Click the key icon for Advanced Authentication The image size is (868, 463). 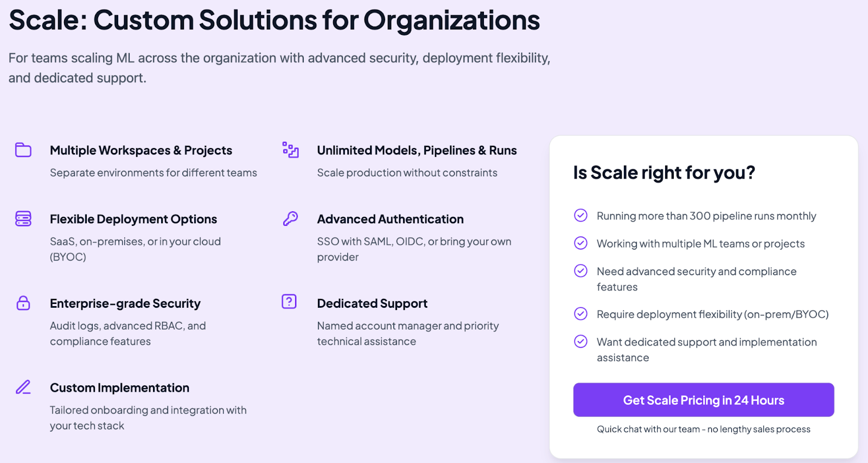290,219
